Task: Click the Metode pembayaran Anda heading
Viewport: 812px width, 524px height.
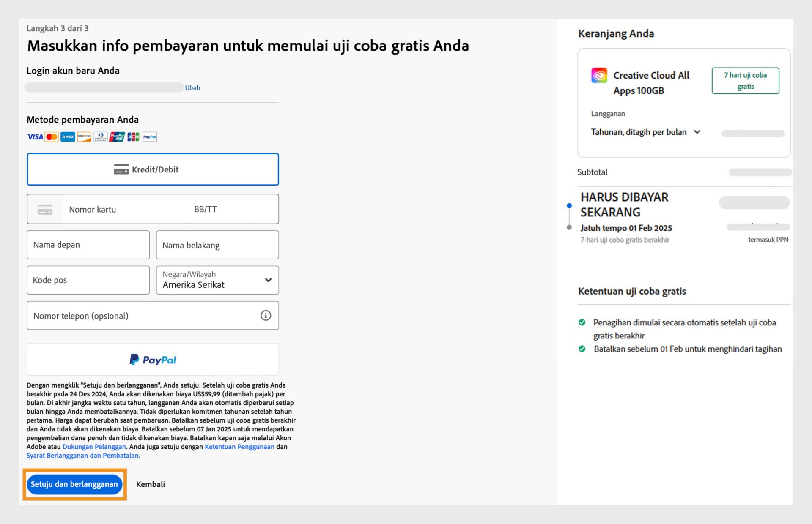Action: pyautogui.click(x=82, y=120)
